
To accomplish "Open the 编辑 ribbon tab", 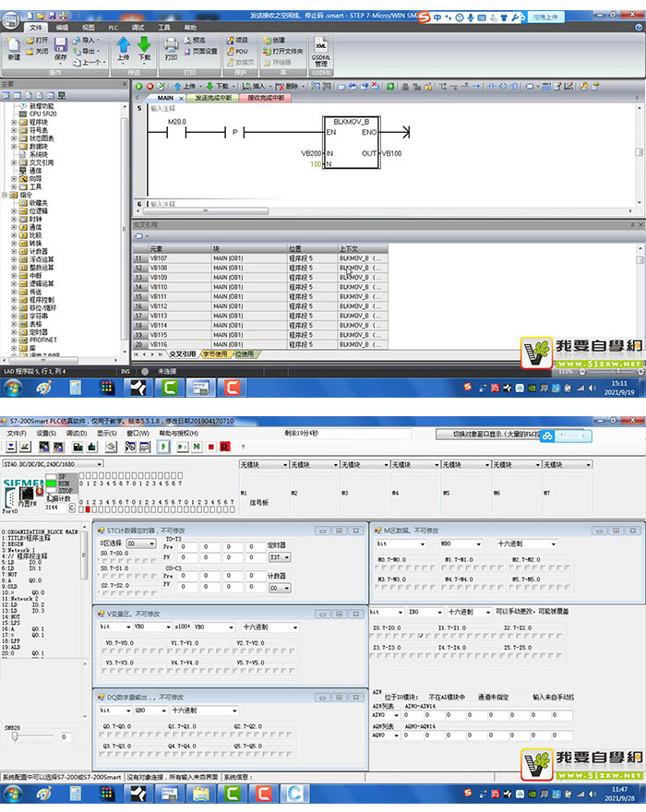I will tap(62, 28).
